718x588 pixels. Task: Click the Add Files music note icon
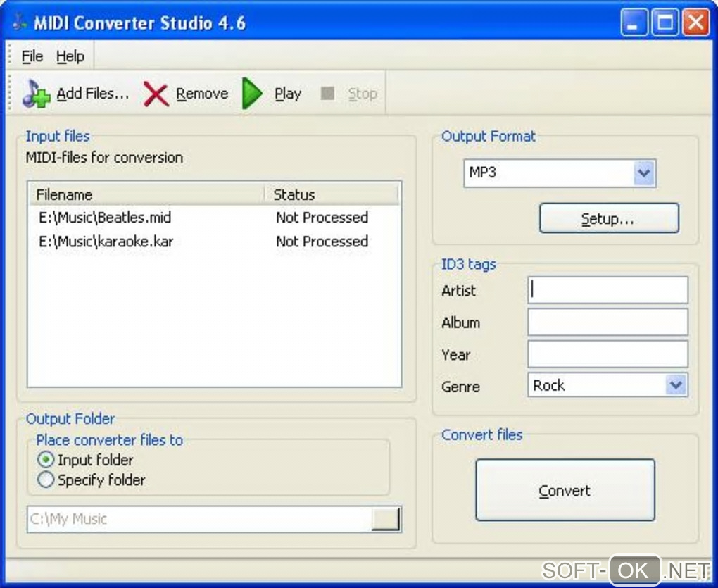pyautogui.click(x=36, y=94)
